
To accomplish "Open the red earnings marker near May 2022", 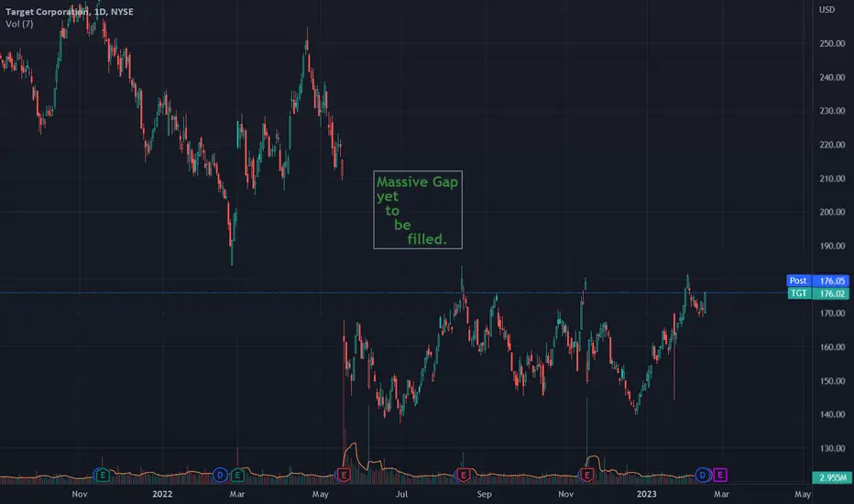I will (x=344, y=475).
